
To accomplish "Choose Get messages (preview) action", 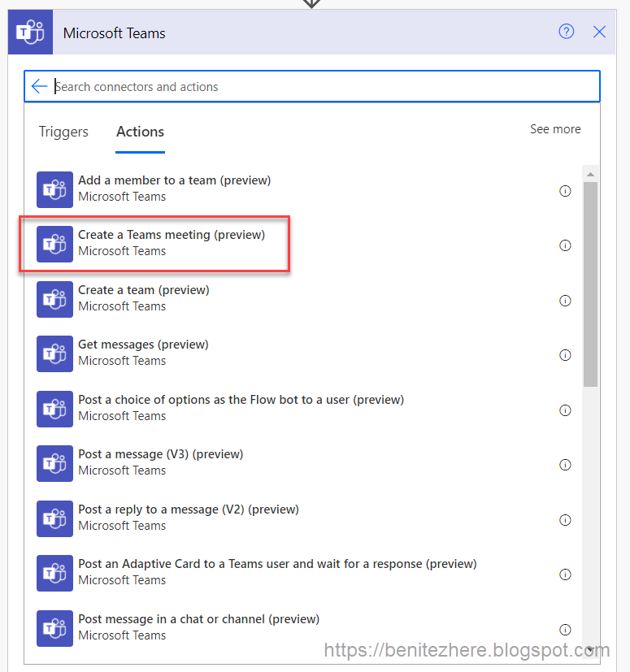I will 143,345.
